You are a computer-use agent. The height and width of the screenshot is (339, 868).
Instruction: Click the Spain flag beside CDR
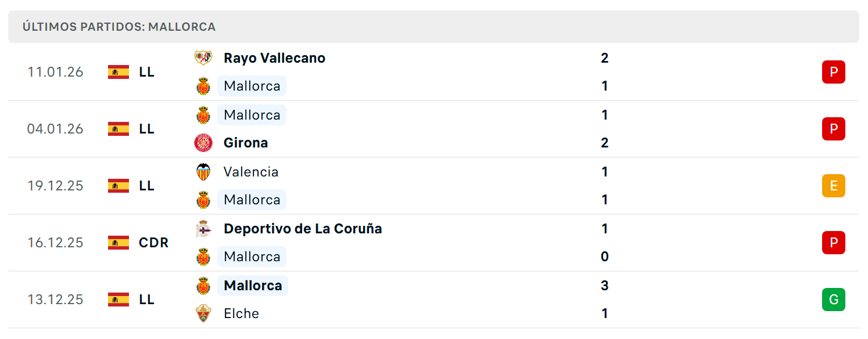point(119,243)
